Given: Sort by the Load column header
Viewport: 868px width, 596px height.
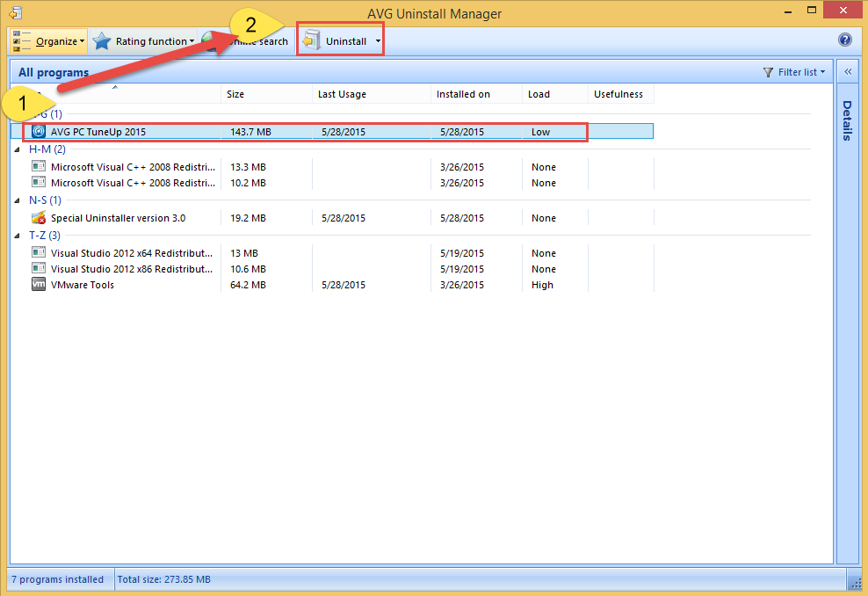Looking at the screenshot, I should [x=554, y=94].
